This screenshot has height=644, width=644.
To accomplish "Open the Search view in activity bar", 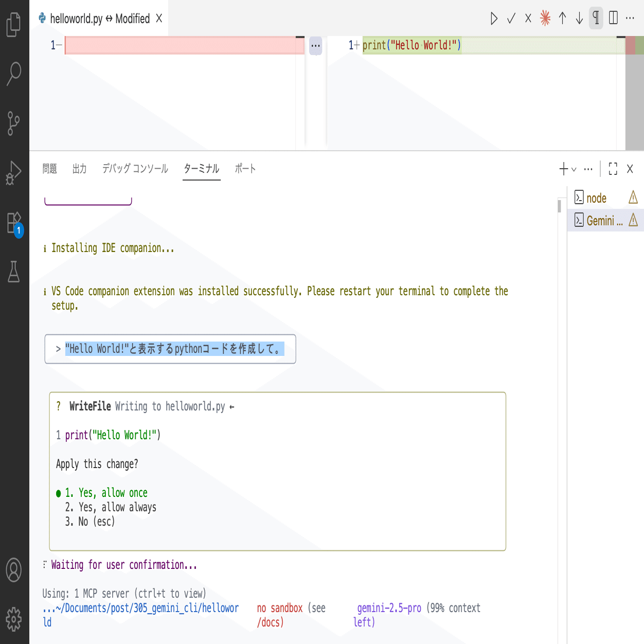I will [x=14, y=74].
